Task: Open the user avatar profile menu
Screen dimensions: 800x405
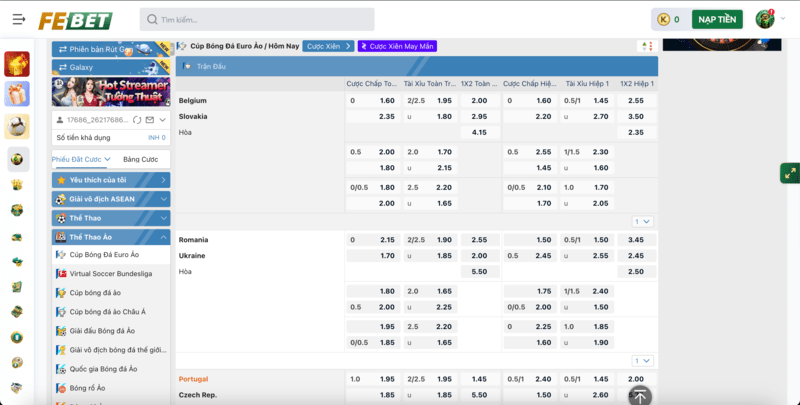Action: pos(765,19)
